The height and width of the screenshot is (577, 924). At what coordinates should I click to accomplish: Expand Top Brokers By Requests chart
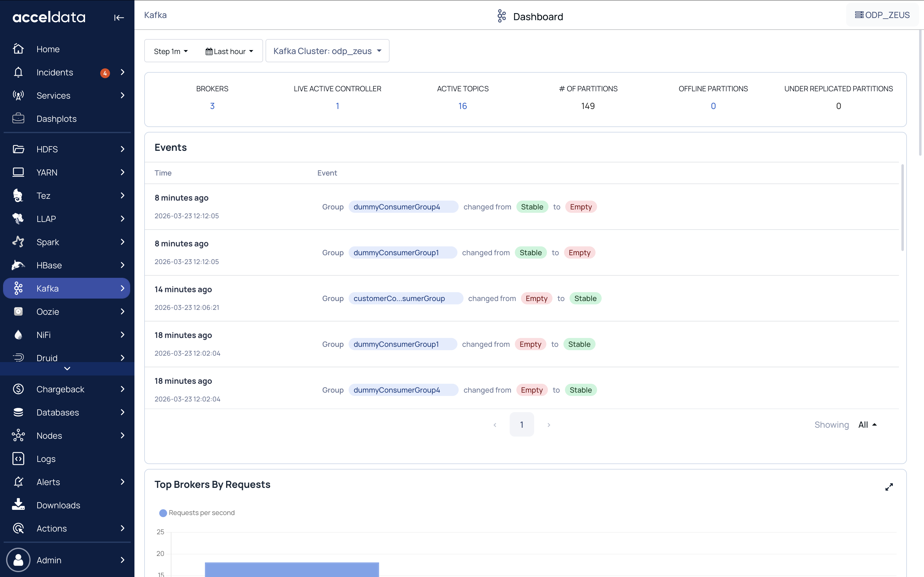coord(889,487)
